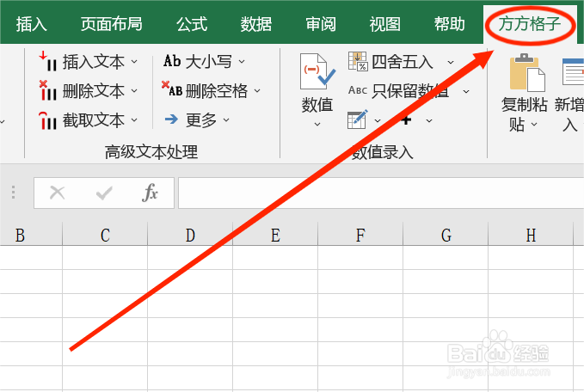The width and height of the screenshot is (584, 392).
Task: Expand the 插入文本 dropdown arrow
Action: point(134,61)
